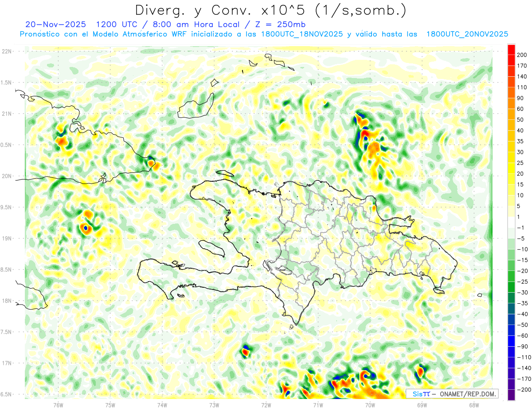Select the "9.5N" latitude label
This screenshot has width=532, height=411.
pyautogui.click(x=6, y=207)
